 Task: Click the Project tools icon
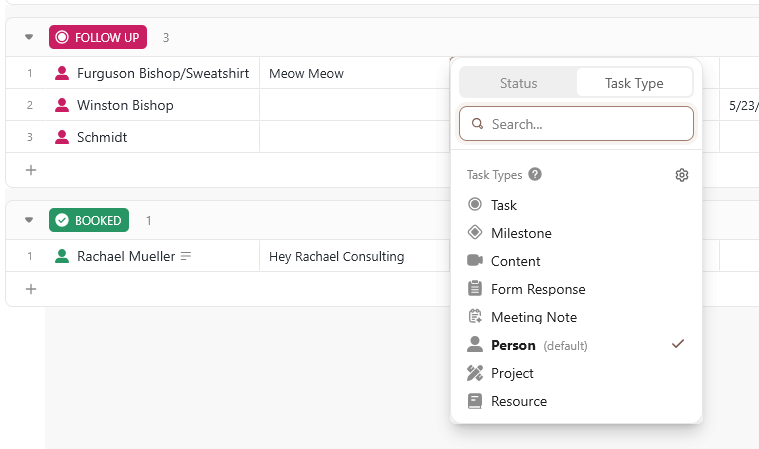click(x=475, y=373)
